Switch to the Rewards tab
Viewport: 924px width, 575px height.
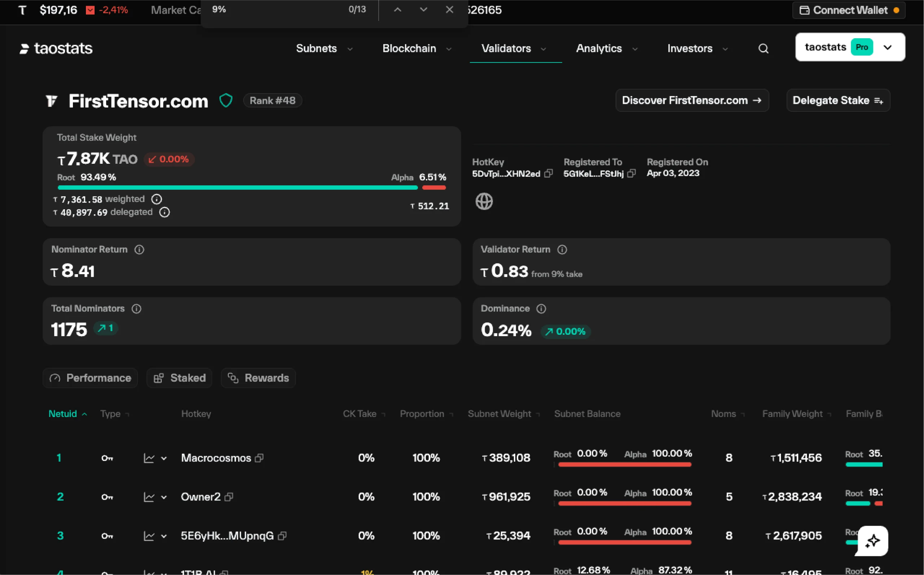258,378
